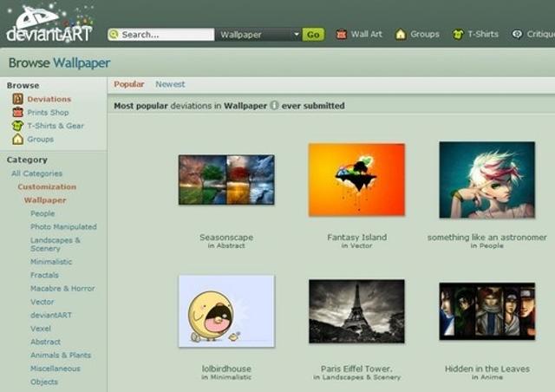Viewport: 555px width, 392px height.
Task: Open the Seasonscape thumbnail
Action: pyautogui.click(x=226, y=180)
